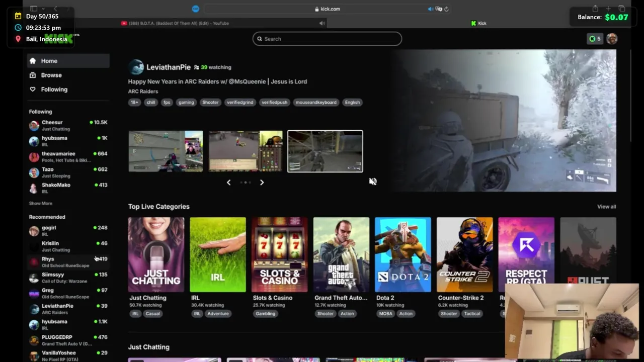Open the featured ARC Raiders video player

[x=504, y=120]
